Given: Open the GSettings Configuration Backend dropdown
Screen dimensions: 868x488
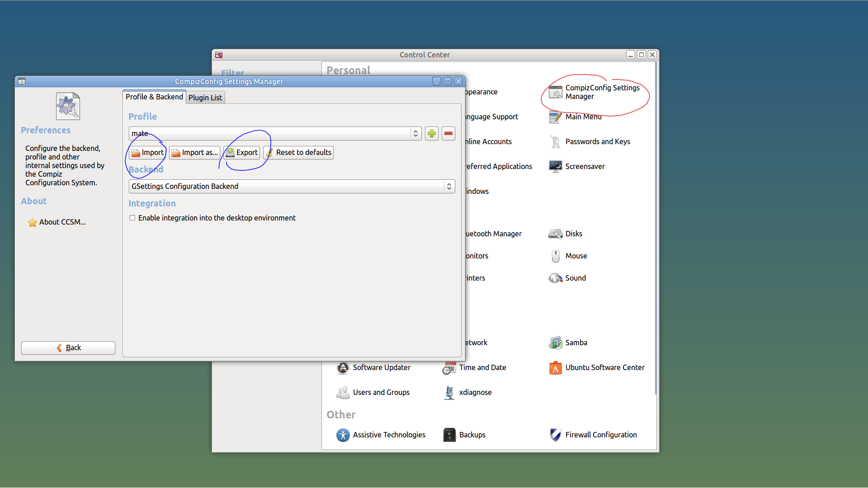Looking at the screenshot, I should point(292,186).
